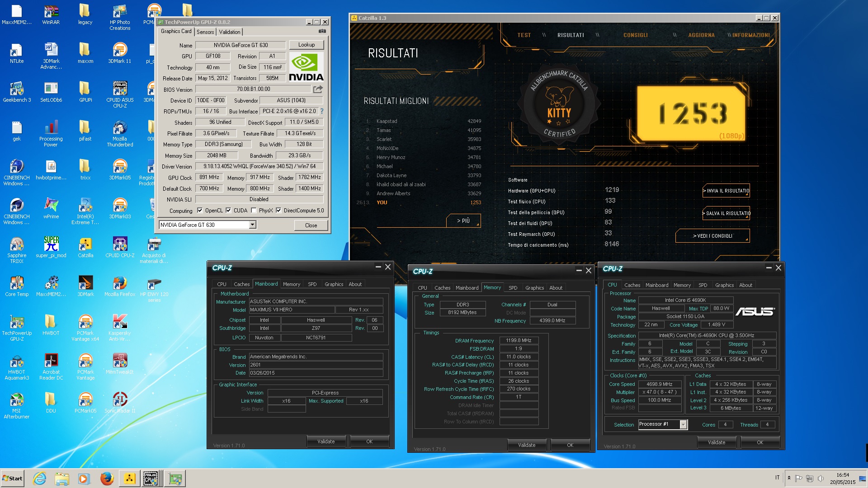The height and width of the screenshot is (488, 868).
Task: Click the taskbar volume speaker icon
Action: click(821, 478)
